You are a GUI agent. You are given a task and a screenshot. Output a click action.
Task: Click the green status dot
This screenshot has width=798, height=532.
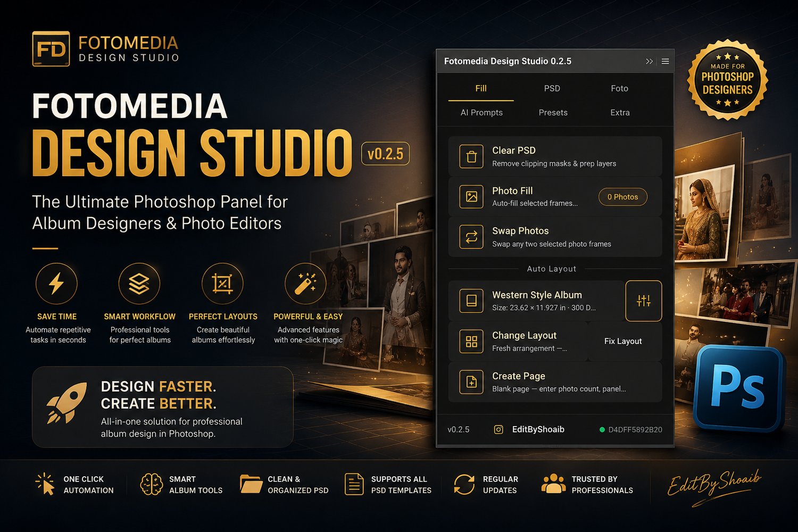pyautogui.click(x=602, y=430)
